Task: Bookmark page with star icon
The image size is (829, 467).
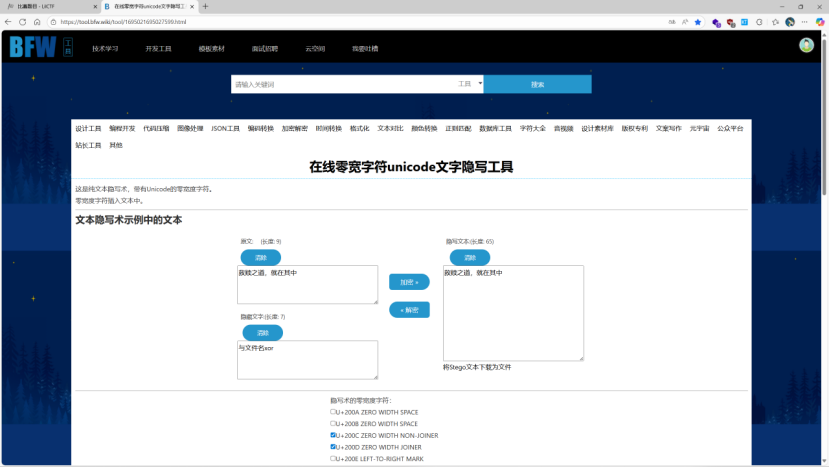Action: click(698, 21)
